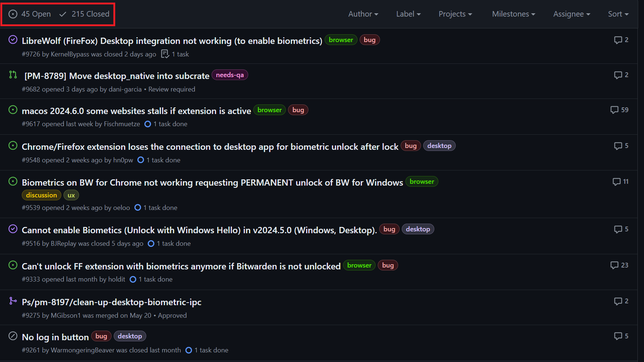Open issue 'macos 2024.6.0 some websites stalls'
The image size is (644, 362).
pyautogui.click(x=136, y=111)
